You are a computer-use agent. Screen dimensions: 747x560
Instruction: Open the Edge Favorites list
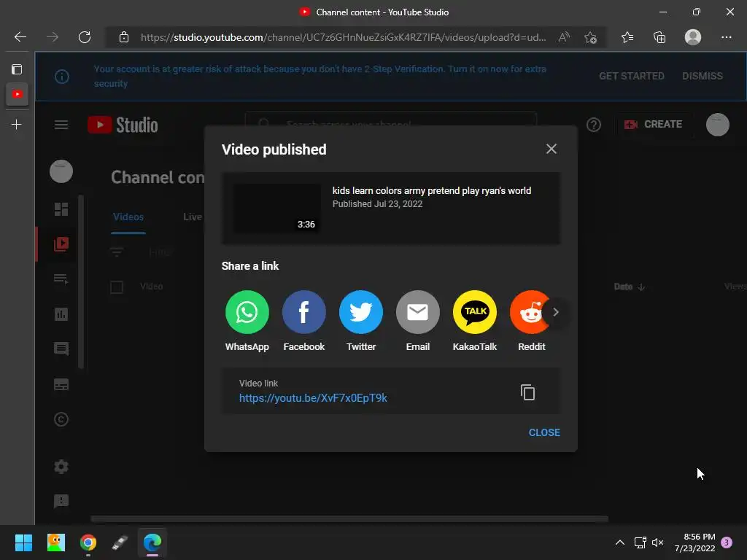[627, 37]
